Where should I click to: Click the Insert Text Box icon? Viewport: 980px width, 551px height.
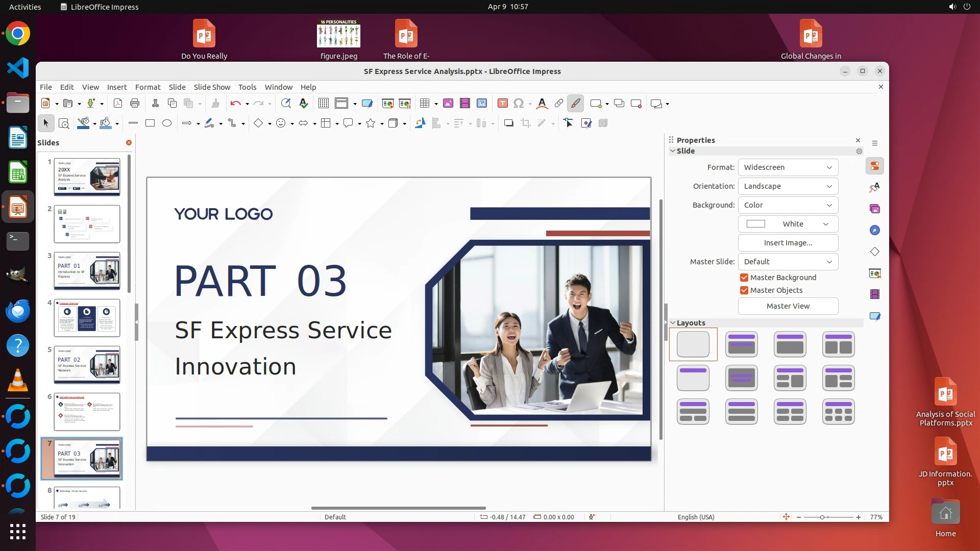click(x=502, y=104)
